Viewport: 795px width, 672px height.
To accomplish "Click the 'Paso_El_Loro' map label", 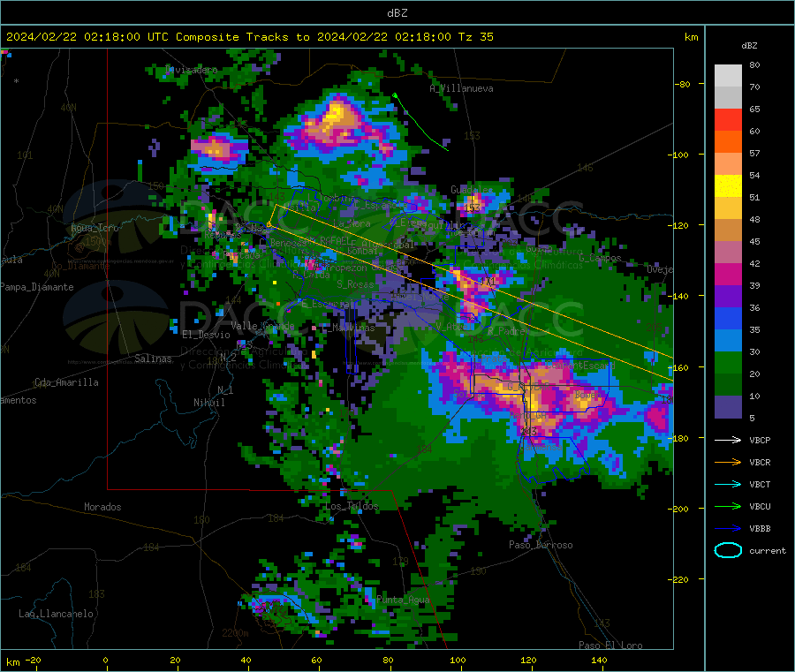I will tap(610, 646).
